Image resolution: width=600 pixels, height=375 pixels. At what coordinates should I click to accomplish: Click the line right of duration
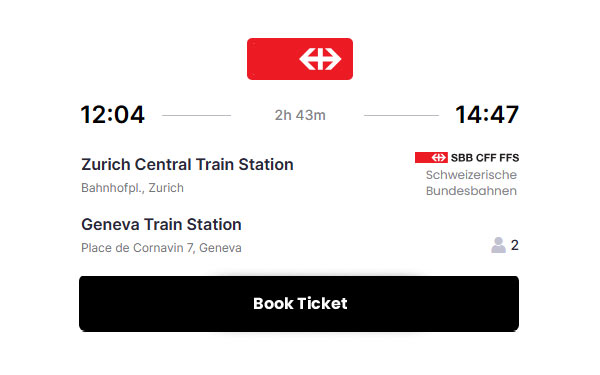click(401, 115)
